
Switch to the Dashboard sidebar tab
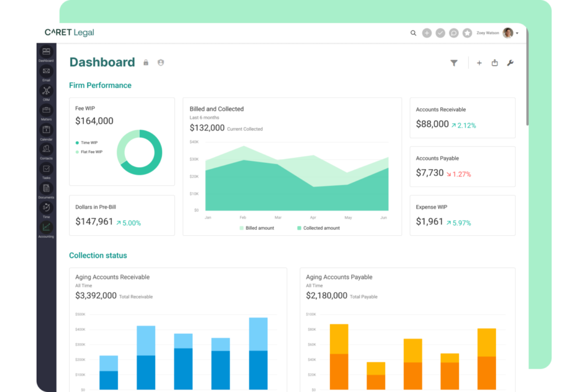point(46,52)
